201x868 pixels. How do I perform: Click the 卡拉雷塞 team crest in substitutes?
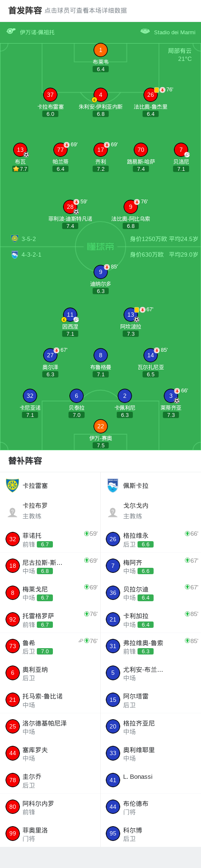pos(12,485)
